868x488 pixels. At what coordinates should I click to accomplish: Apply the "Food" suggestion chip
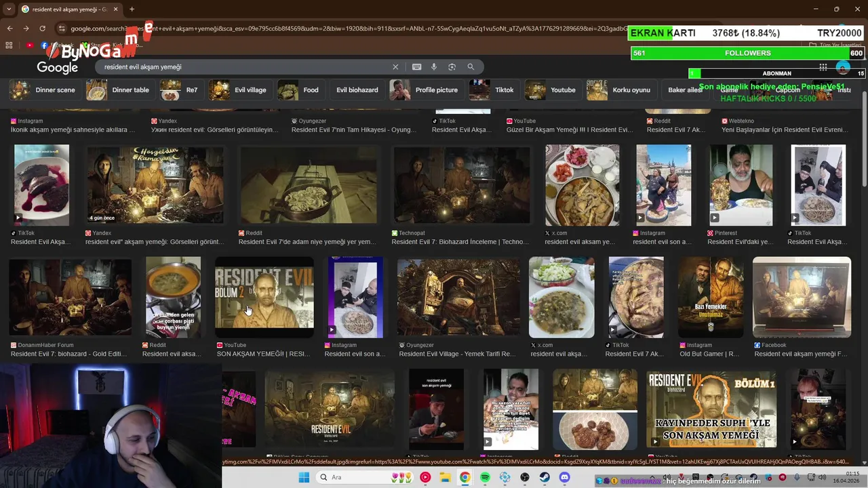pos(300,89)
